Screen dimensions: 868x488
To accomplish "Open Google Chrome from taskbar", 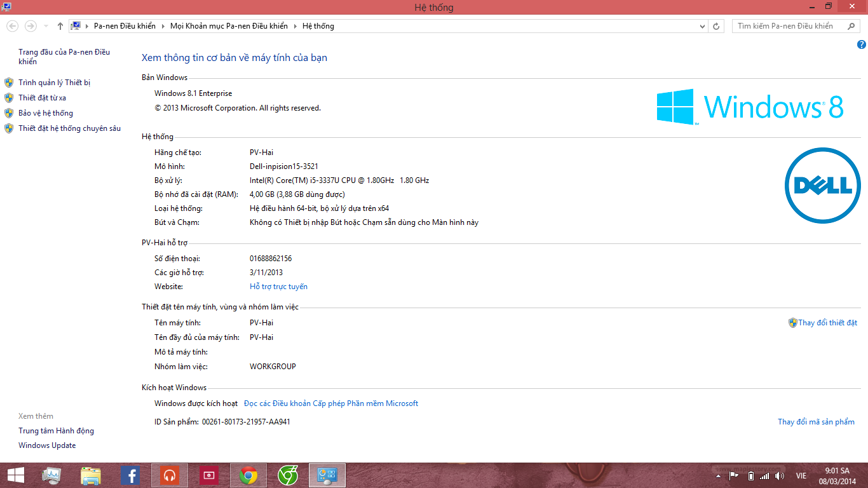I will pos(248,475).
